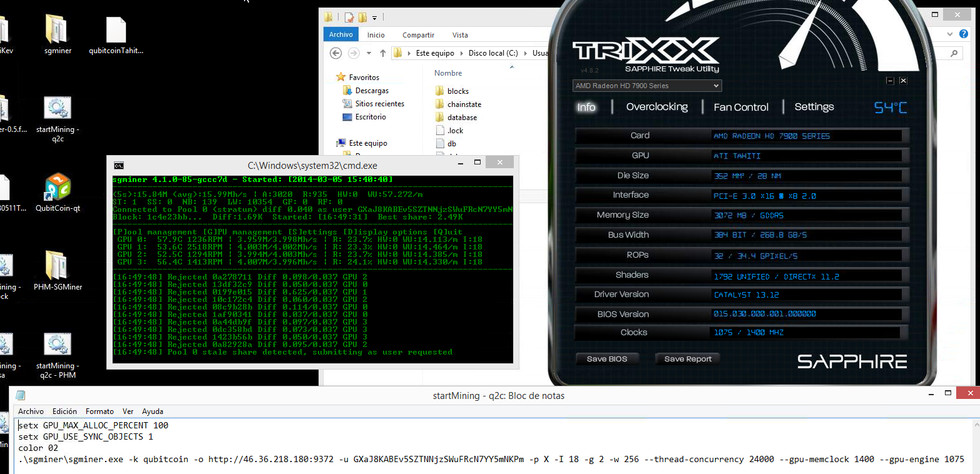Click the folder icon inside the Explorer address bar
This screenshot has height=474, width=980.
click(x=397, y=53)
